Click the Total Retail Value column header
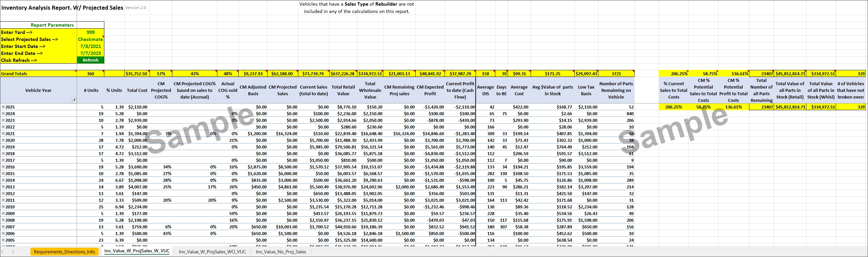The image size is (868, 257). 343,90
